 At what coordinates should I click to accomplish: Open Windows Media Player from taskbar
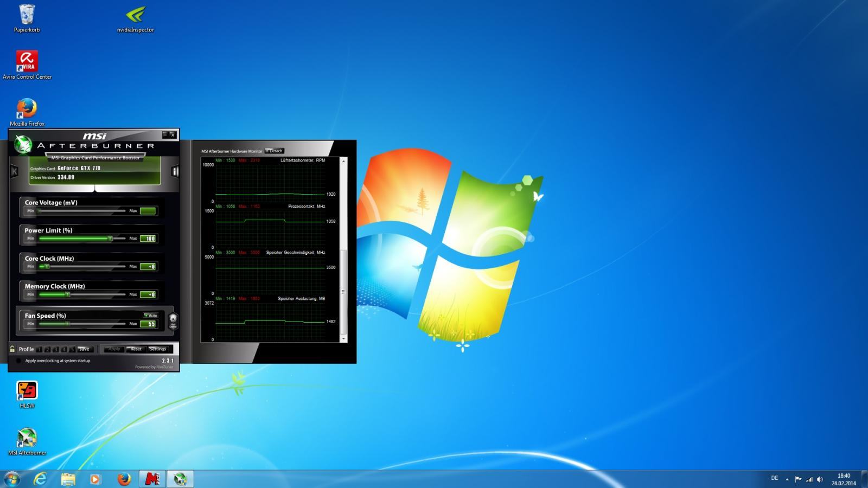[95, 479]
